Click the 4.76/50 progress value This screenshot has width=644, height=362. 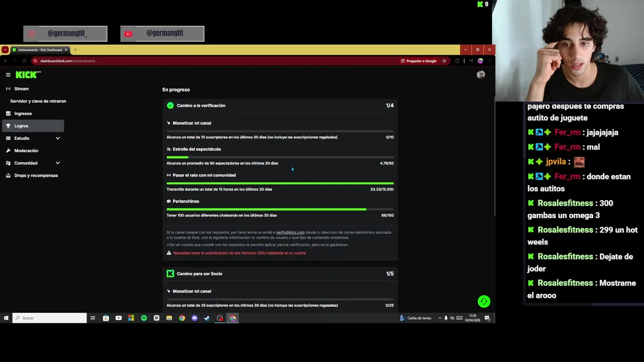pyautogui.click(x=387, y=163)
